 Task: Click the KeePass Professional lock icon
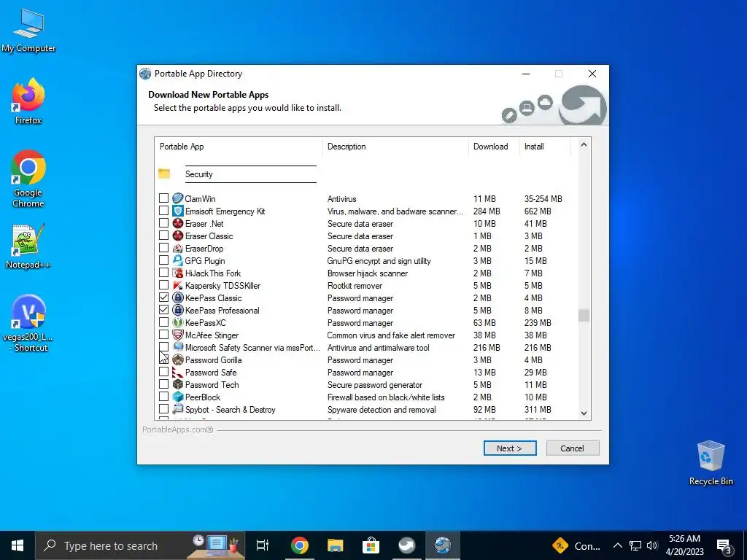(178, 309)
